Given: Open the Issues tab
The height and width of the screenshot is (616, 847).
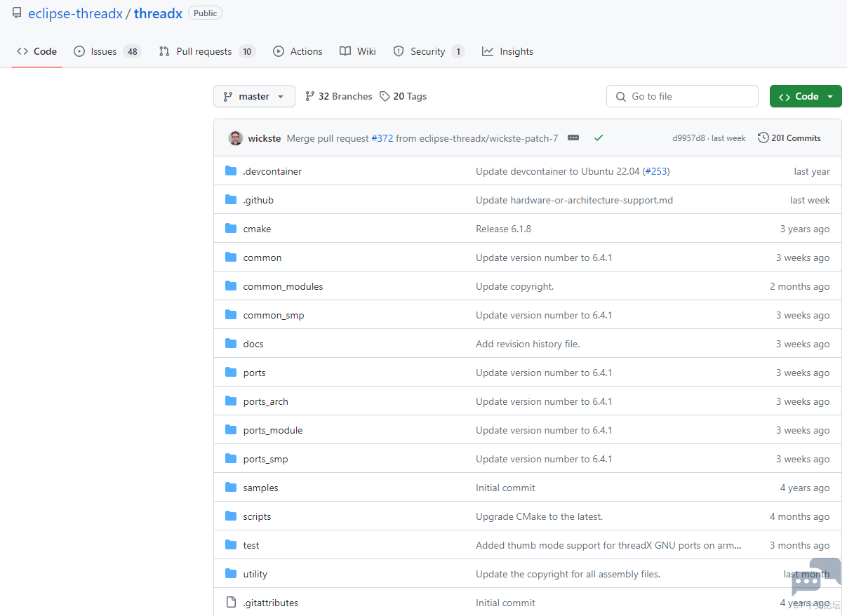Looking at the screenshot, I should click(x=107, y=51).
